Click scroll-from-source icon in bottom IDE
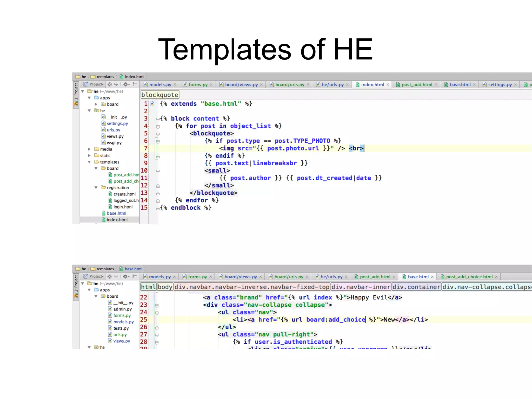 coord(109,276)
